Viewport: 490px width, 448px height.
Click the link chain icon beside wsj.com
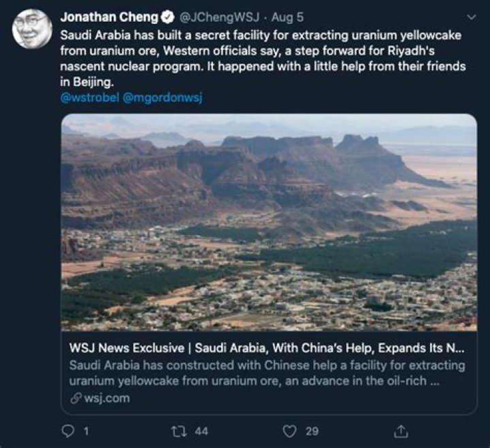tap(76, 398)
